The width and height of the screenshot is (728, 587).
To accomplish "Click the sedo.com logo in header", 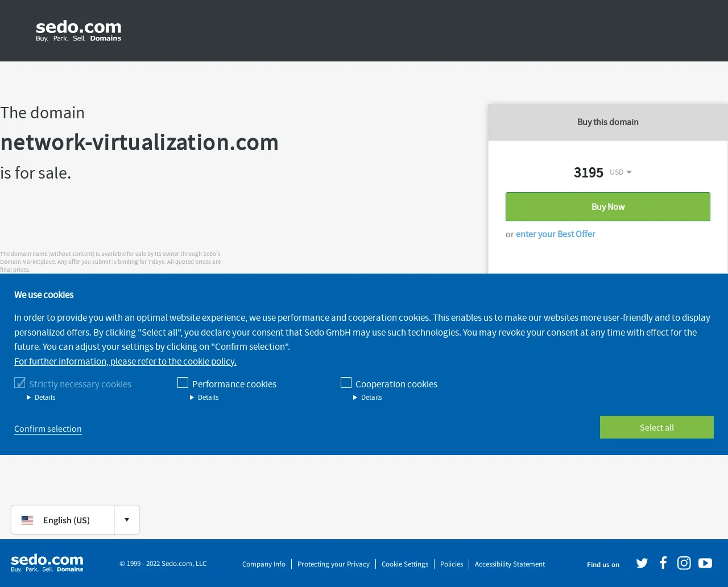I will (x=78, y=31).
